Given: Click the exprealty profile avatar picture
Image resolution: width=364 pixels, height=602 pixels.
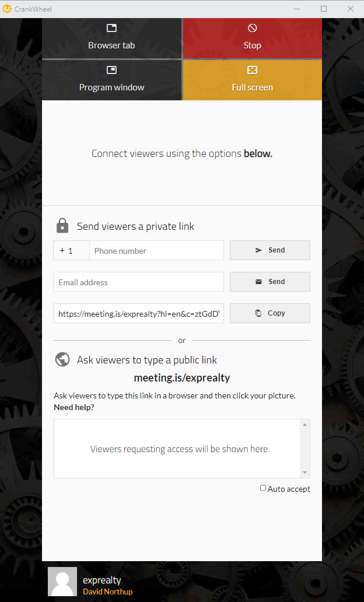Looking at the screenshot, I should tap(62, 581).
